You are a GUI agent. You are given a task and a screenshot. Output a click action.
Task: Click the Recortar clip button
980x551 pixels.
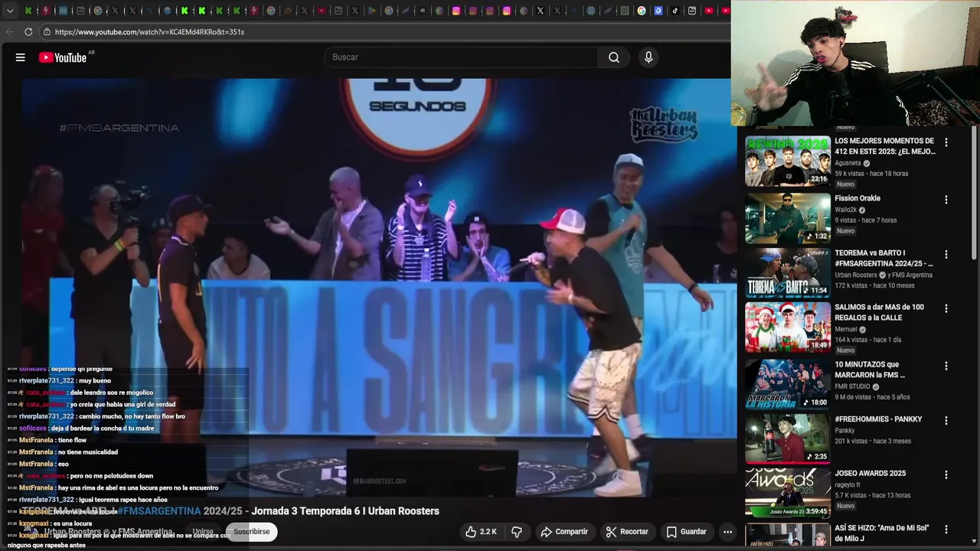pyautogui.click(x=627, y=532)
